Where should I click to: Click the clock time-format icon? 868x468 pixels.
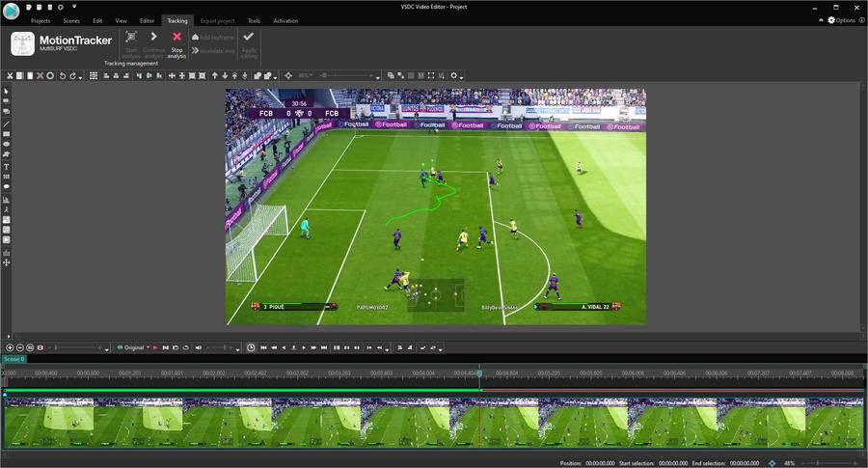[x=251, y=347]
